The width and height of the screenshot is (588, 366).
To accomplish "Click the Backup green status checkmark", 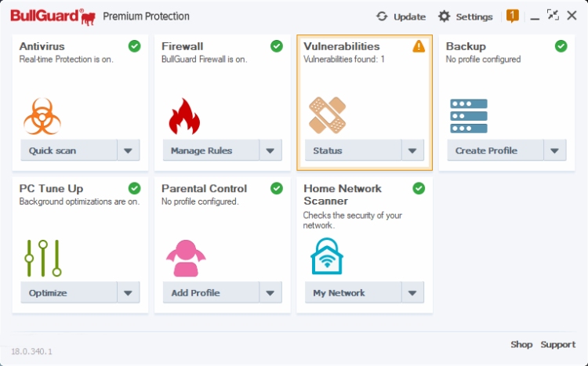I will [561, 46].
